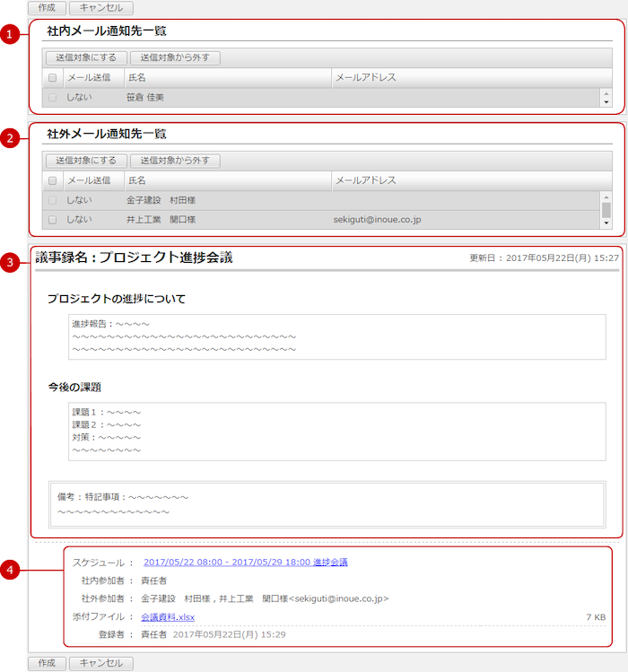The width and height of the screenshot is (628, 672).
Task: Click red callout marker number 1
Action: click(x=9, y=35)
